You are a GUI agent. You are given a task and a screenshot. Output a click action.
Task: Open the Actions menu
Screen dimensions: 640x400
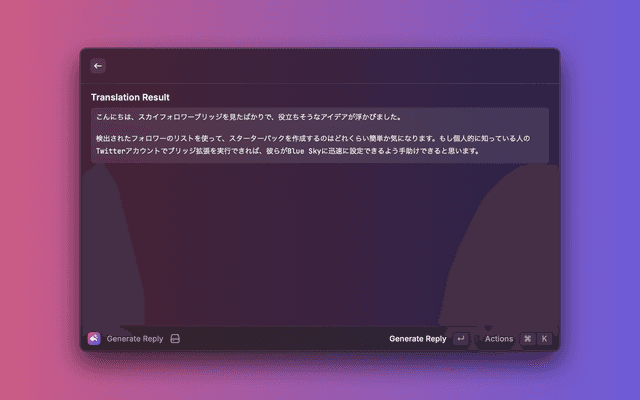(x=498, y=339)
